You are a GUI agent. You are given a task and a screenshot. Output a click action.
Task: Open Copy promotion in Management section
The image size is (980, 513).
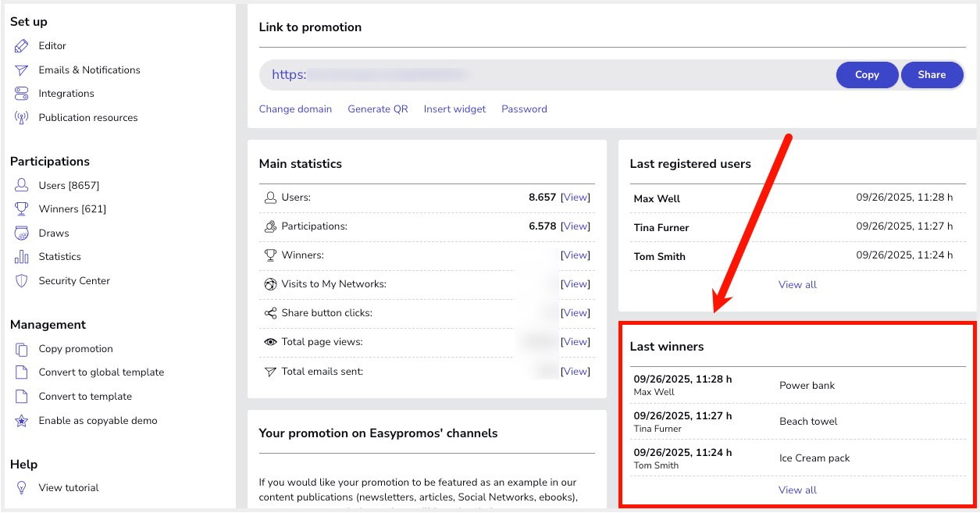coord(76,349)
